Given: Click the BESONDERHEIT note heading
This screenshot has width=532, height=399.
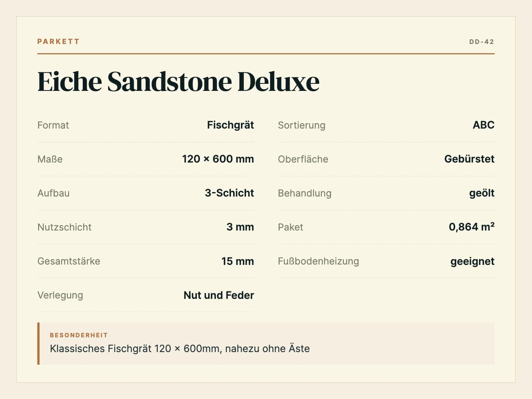Looking at the screenshot, I should [x=79, y=335].
